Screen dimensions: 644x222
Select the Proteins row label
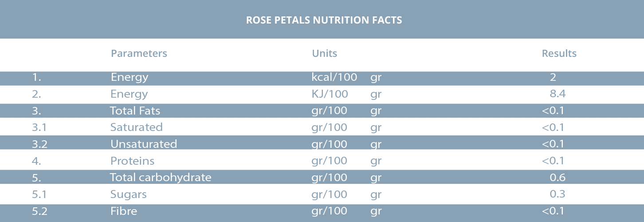[132, 161]
